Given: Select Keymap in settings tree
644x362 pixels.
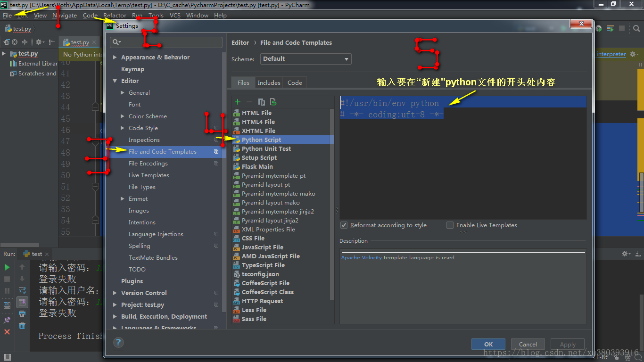Looking at the screenshot, I should pos(132,69).
